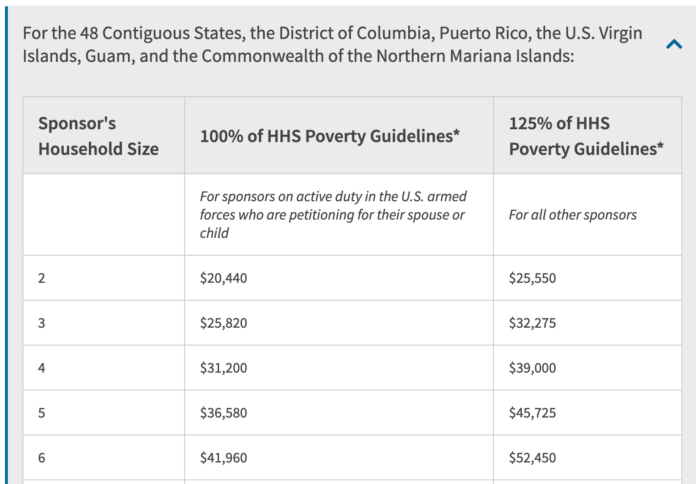Select household size 3 row cell
The height and width of the screenshot is (484, 696).
tap(41, 323)
